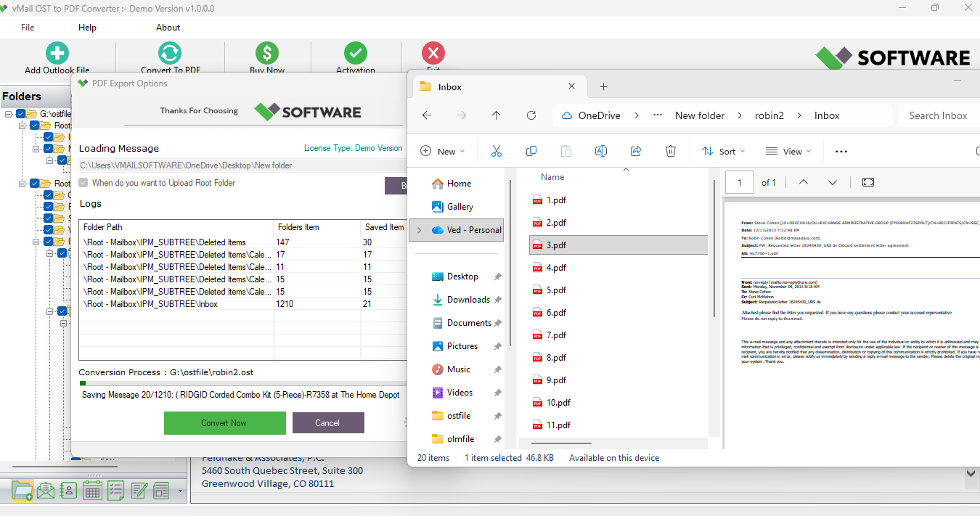The image size is (980, 516).
Task: Click the Search Inbox field
Action: click(938, 115)
